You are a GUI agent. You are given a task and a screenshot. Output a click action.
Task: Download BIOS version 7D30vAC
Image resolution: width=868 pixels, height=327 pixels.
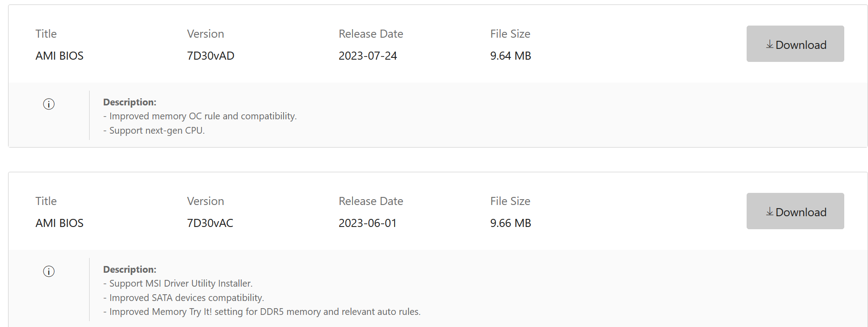pyautogui.click(x=795, y=211)
